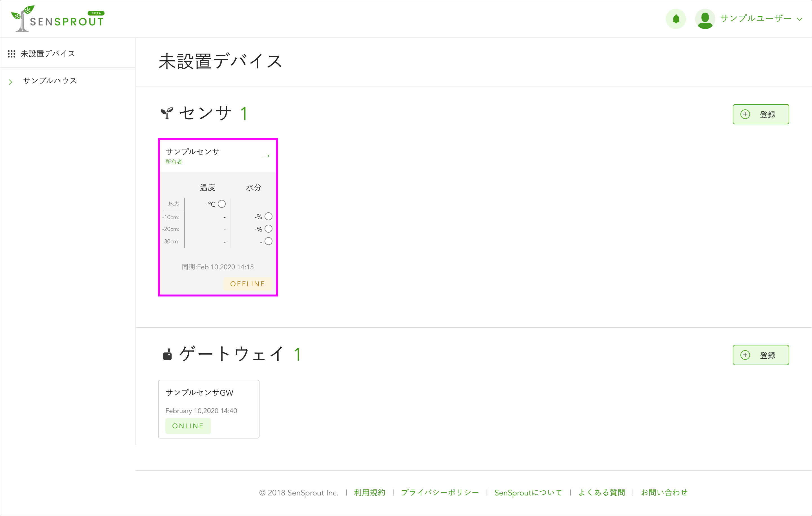Image resolution: width=812 pixels, height=516 pixels.
Task: Click the 同期:Feb 10,2020 14:15 timestamp
Action: (218, 267)
